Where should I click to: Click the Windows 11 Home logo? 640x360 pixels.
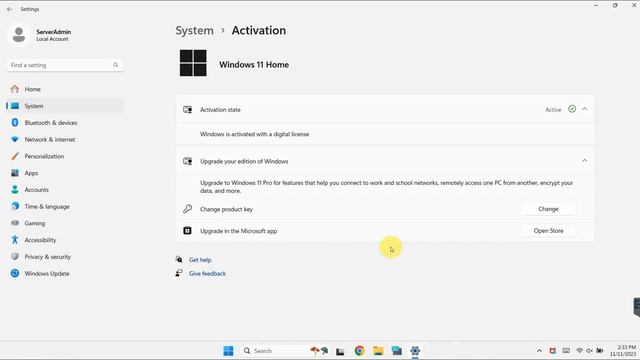pos(193,63)
